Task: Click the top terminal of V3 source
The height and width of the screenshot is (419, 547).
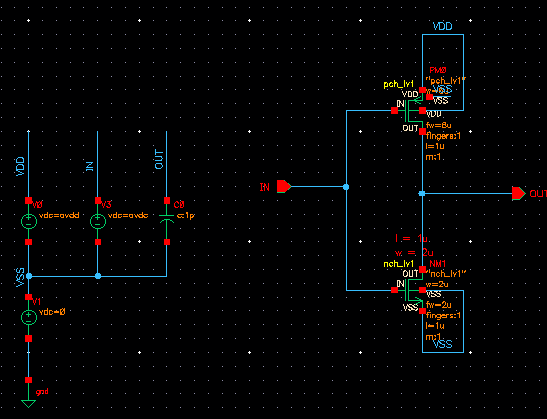Action: click(98, 201)
